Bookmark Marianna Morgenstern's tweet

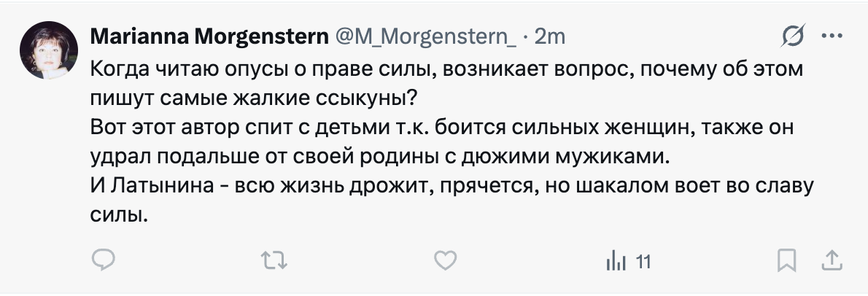point(786,260)
